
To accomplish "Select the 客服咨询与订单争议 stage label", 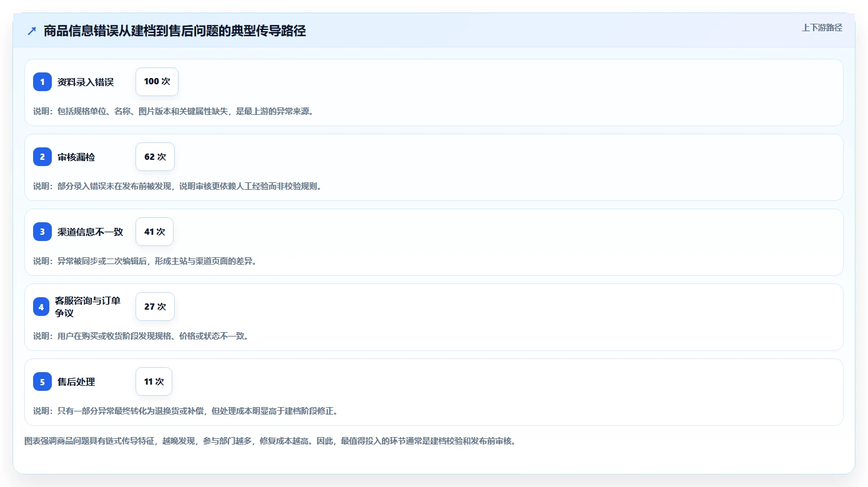I will (87, 307).
